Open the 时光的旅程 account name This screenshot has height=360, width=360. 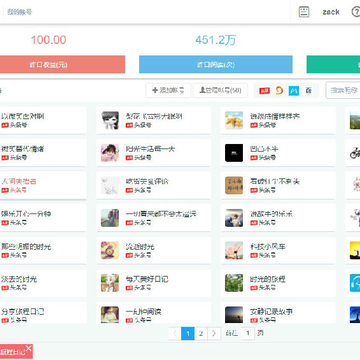click(268, 279)
